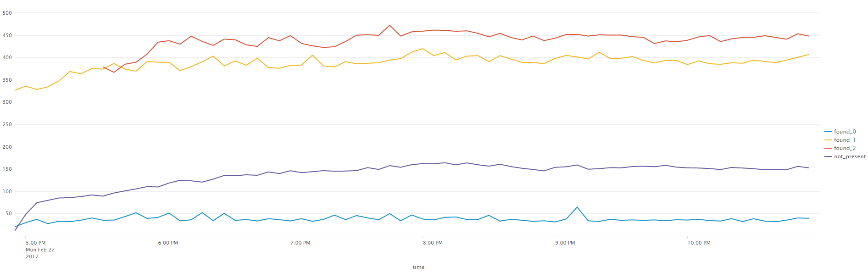Click the 9:00 PM x-axis label
The image size is (868, 273).
click(565, 243)
